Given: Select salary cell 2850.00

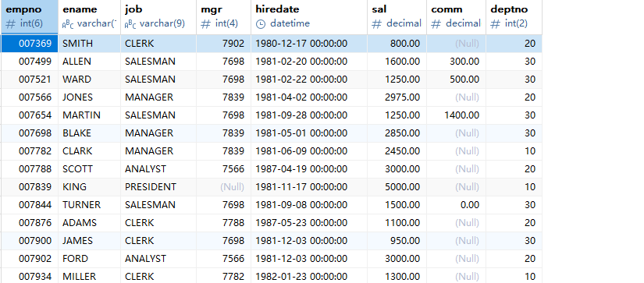Looking at the screenshot, I should 397,133.
